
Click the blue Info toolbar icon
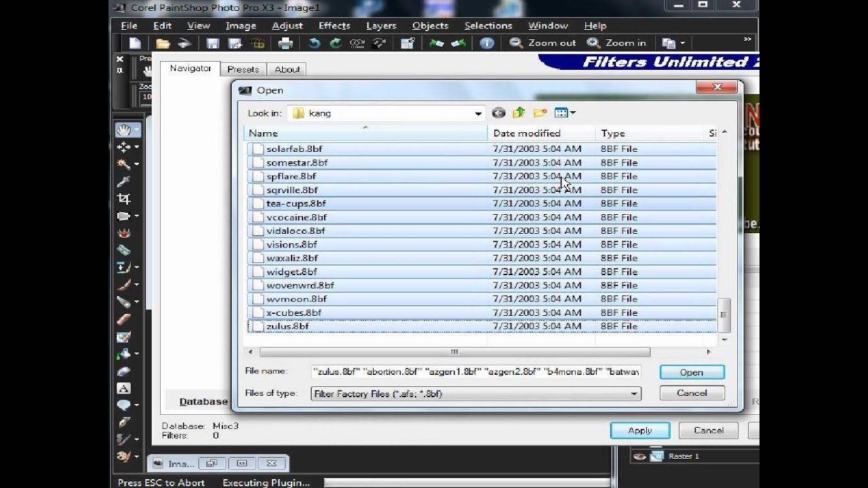pos(486,43)
